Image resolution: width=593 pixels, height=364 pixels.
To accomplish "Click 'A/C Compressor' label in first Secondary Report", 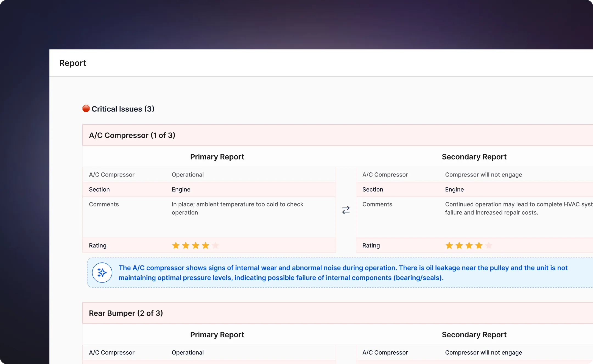I will pyautogui.click(x=385, y=175).
